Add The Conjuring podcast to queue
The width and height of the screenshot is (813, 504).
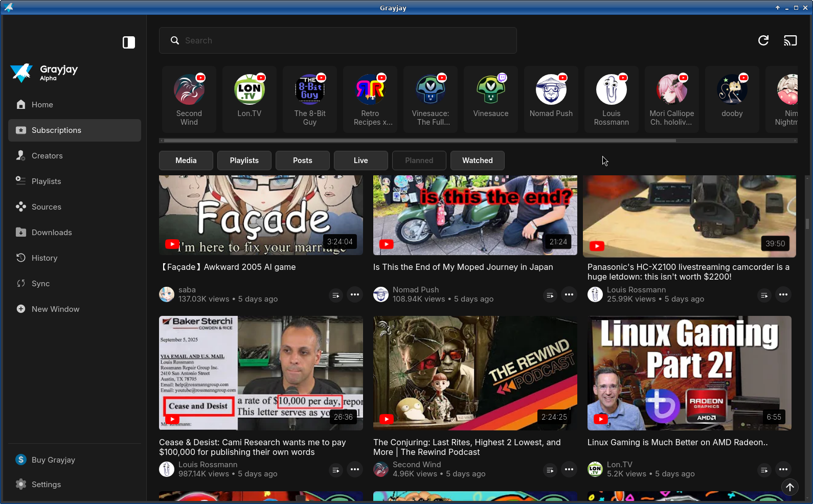550,470
